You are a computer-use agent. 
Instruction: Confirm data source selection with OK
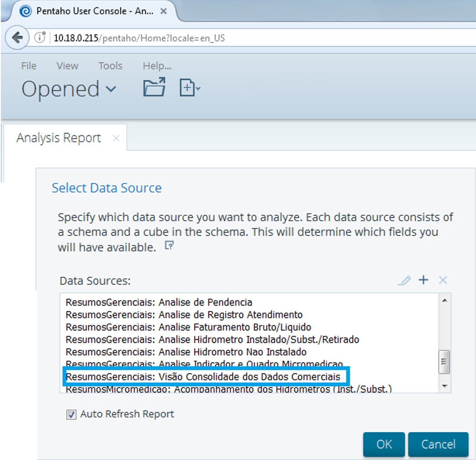tap(384, 444)
